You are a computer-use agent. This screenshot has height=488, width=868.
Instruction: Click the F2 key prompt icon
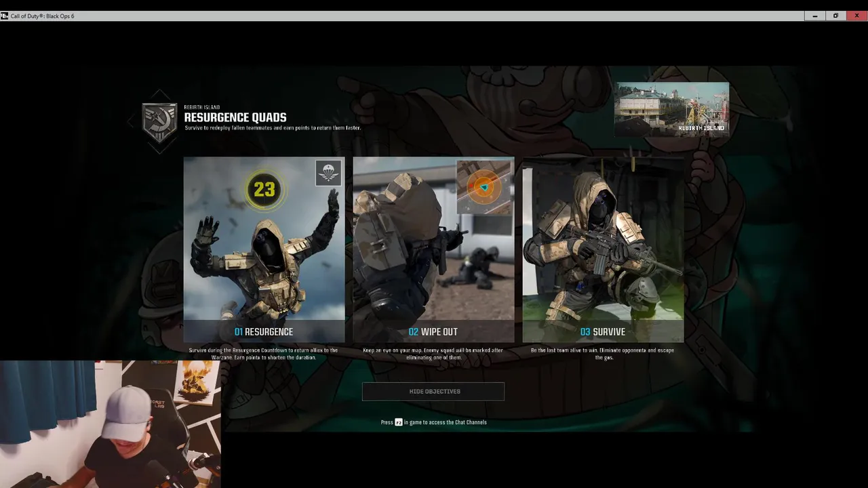[399, 422]
